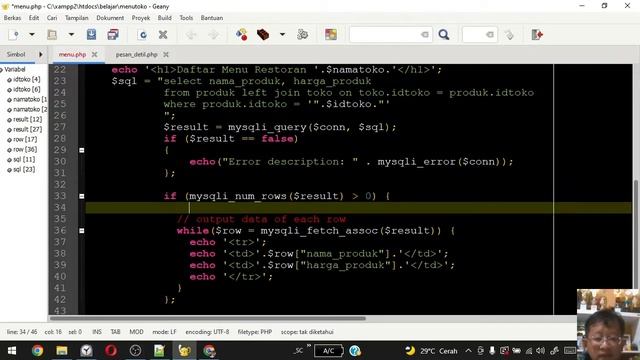
Task: Close current file using toolbar X icon
Action: 163,35
